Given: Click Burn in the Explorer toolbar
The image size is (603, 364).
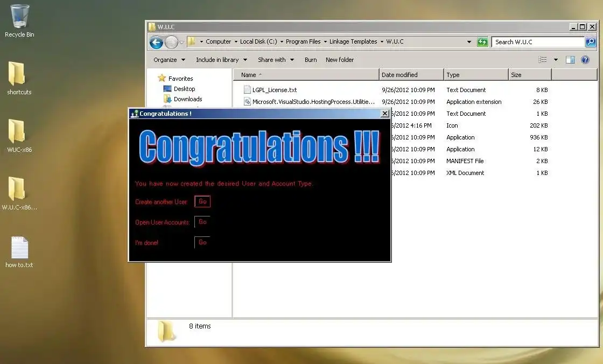Looking at the screenshot, I should point(311,60).
